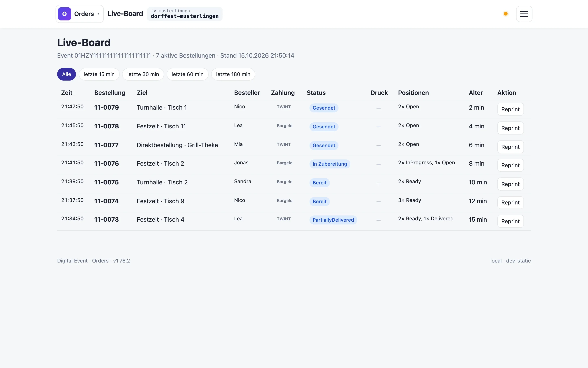This screenshot has height=368, width=588.
Task: Click the purple Orders app logo icon
Action: (x=64, y=14)
